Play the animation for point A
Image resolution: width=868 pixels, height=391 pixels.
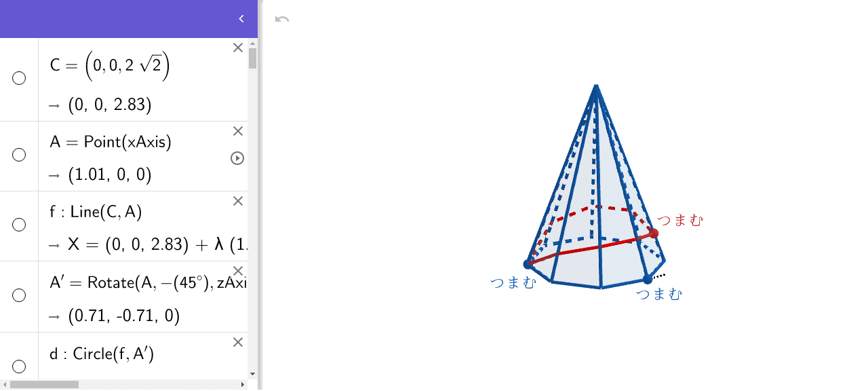[237, 158]
